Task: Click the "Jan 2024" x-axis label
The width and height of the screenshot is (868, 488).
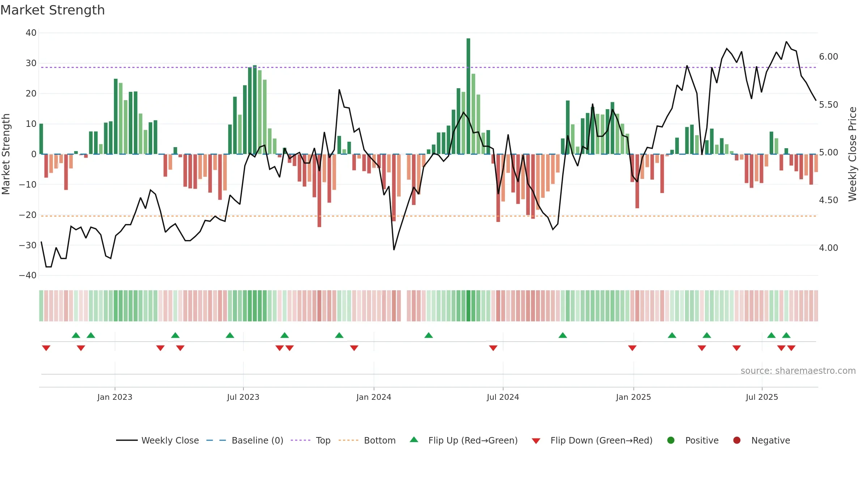Action: coord(374,397)
